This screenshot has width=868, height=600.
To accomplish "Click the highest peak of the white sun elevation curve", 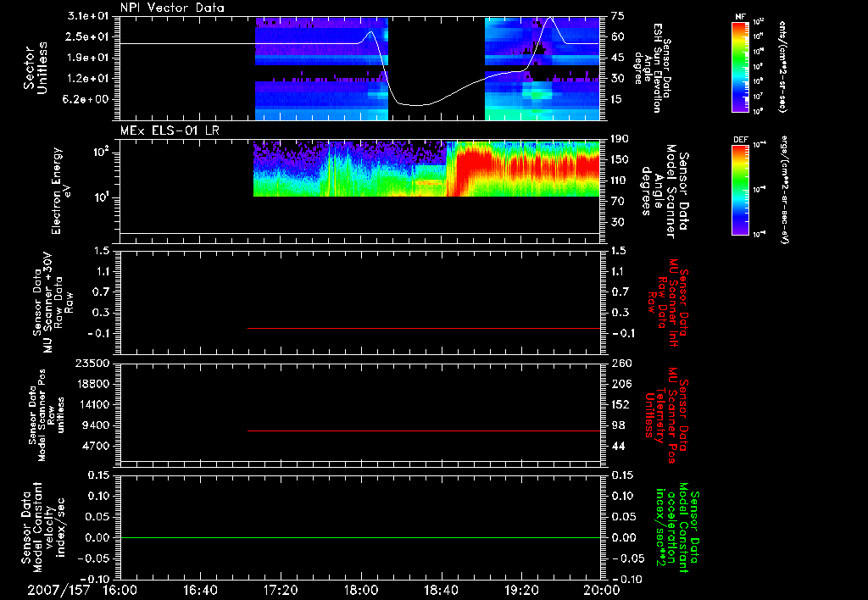I will (x=549, y=18).
